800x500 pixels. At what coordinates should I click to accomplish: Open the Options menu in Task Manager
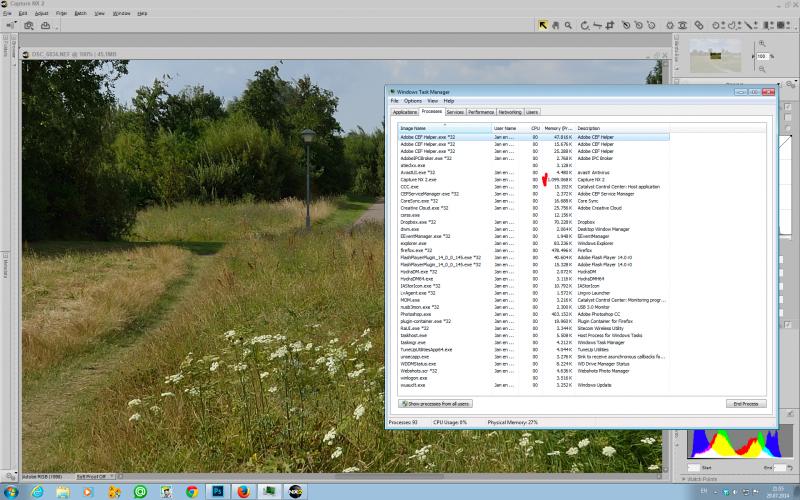point(413,101)
